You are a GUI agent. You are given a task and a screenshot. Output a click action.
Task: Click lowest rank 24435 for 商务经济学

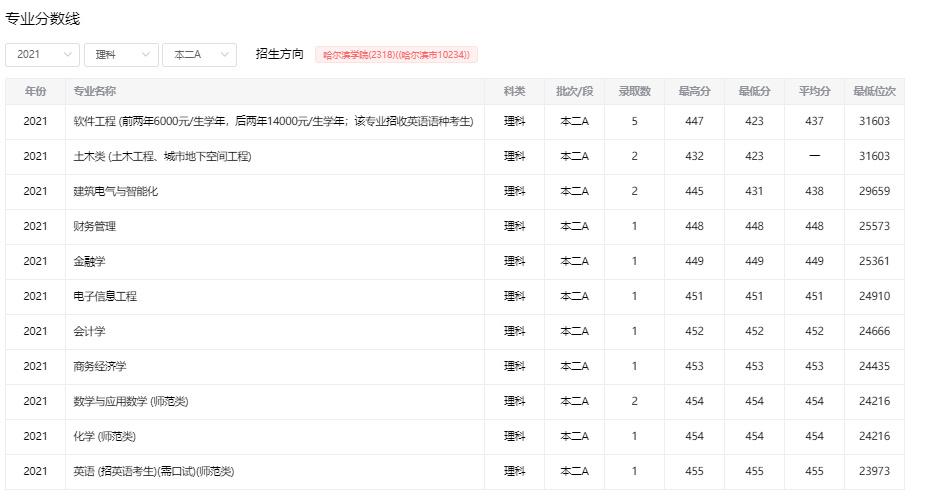click(x=875, y=366)
